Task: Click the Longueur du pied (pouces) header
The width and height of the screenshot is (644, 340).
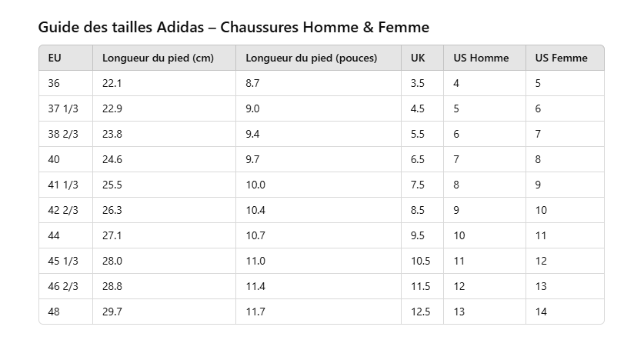Action: coord(311,58)
